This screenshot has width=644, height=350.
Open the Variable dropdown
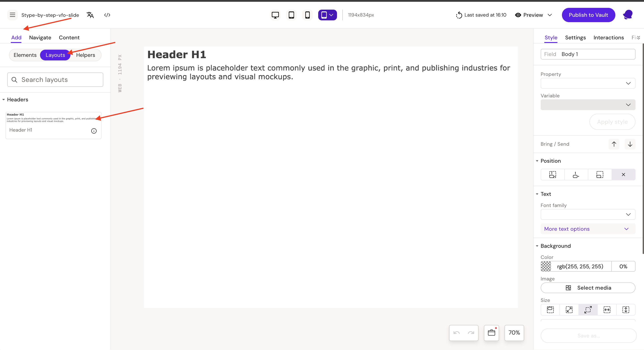pyautogui.click(x=588, y=105)
